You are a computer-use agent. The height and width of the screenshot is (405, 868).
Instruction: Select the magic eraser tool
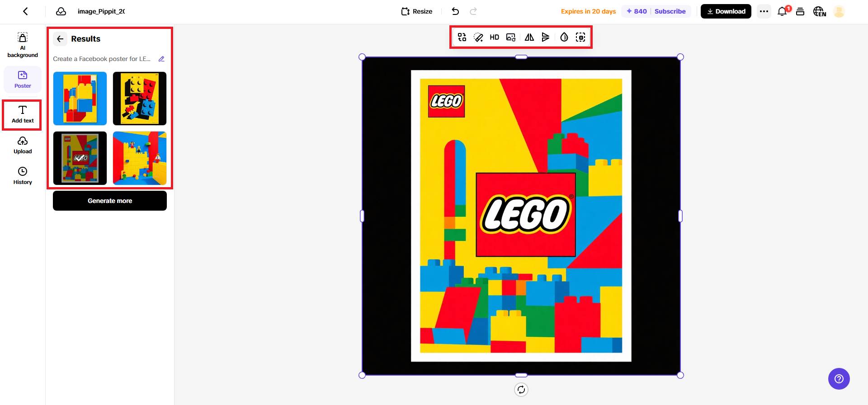tap(478, 37)
